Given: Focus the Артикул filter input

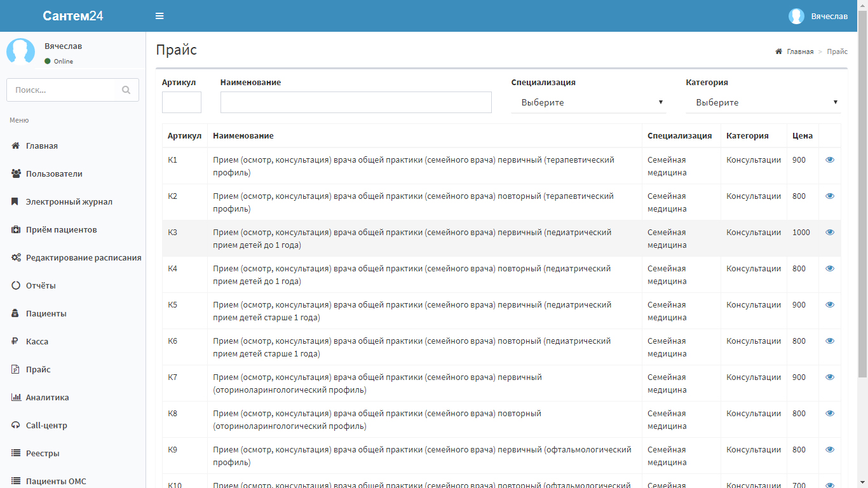Looking at the screenshot, I should tap(182, 102).
